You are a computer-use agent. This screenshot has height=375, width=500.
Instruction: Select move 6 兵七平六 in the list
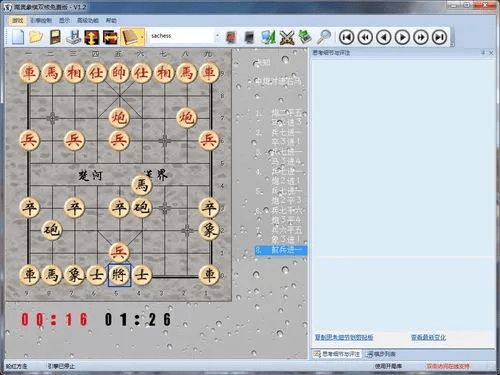(x=281, y=211)
